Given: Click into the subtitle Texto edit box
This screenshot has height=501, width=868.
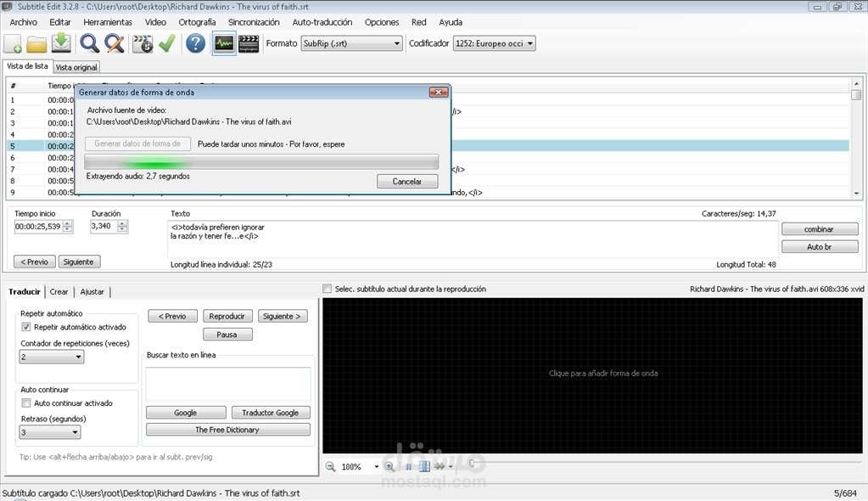Looking at the screenshot, I should tap(473, 239).
